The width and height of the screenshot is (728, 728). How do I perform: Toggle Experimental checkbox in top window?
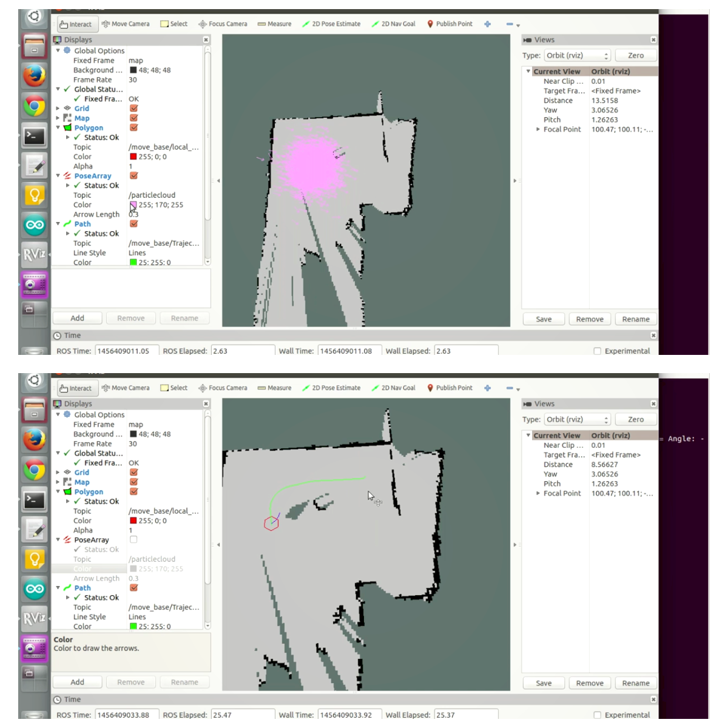coord(598,351)
